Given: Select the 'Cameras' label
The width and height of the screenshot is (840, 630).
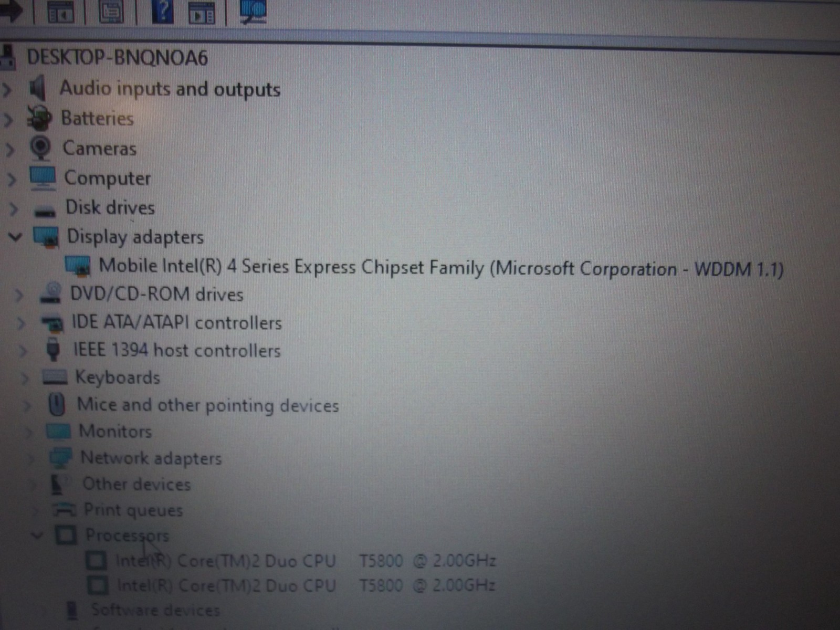Looking at the screenshot, I should click(100, 148).
